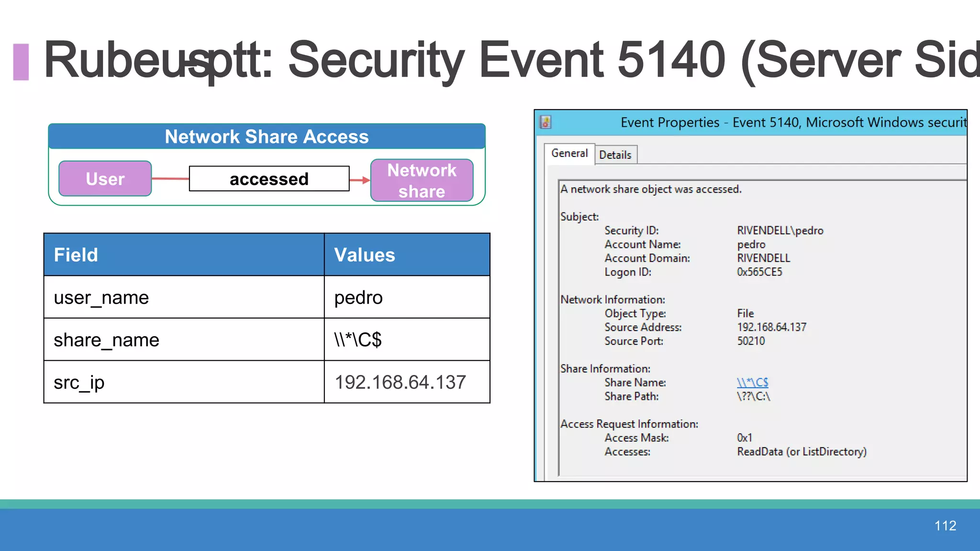Open the Details tab
The height and width of the screenshot is (551, 980).
(615, 155)
